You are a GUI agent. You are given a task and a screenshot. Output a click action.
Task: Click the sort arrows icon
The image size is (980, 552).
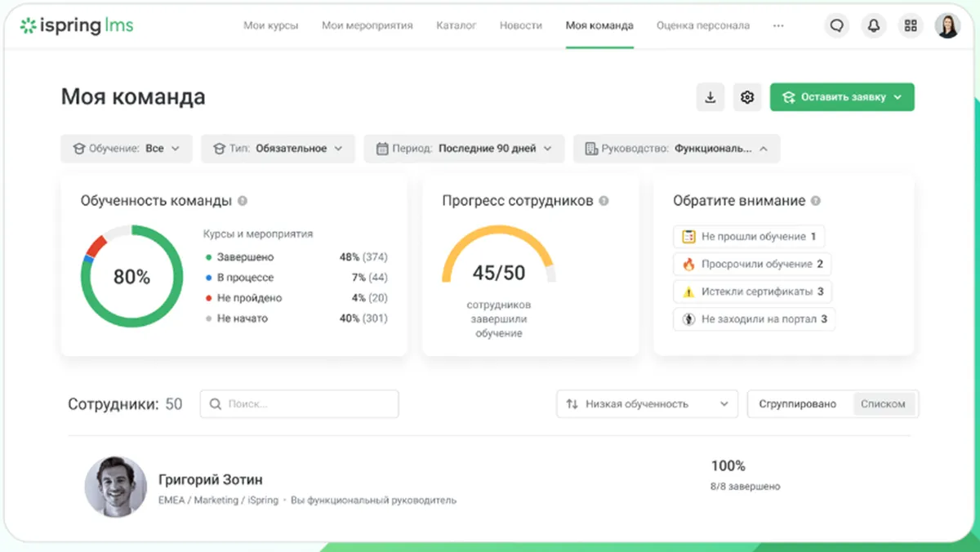(572, 404)
